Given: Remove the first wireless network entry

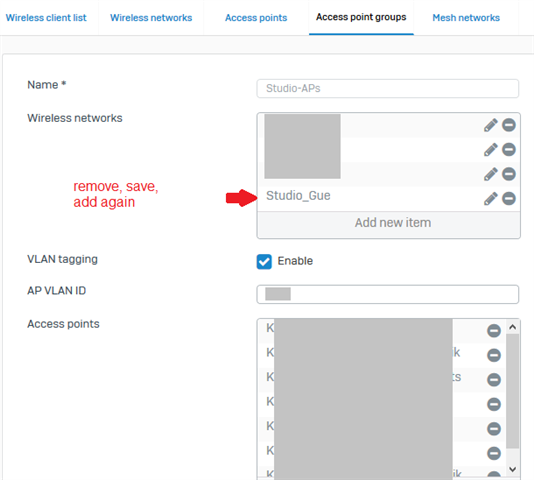Looking at the screenshot, I should [x=509, y=125].
